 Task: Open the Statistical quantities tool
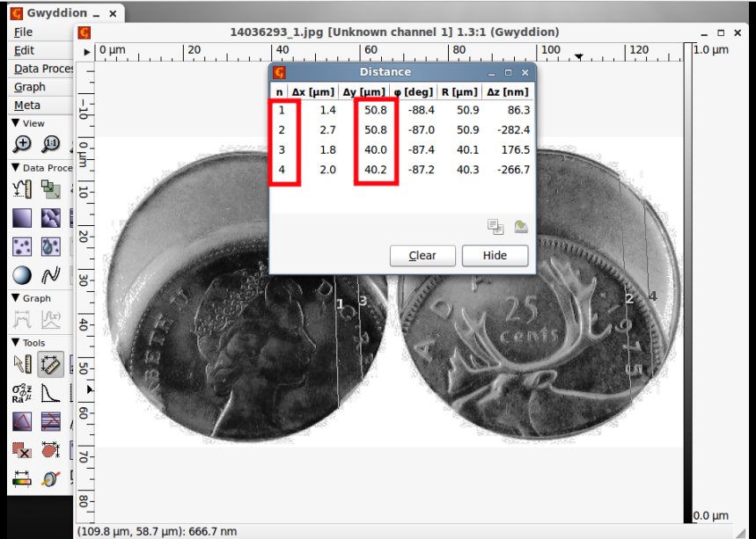click(22, 393)
